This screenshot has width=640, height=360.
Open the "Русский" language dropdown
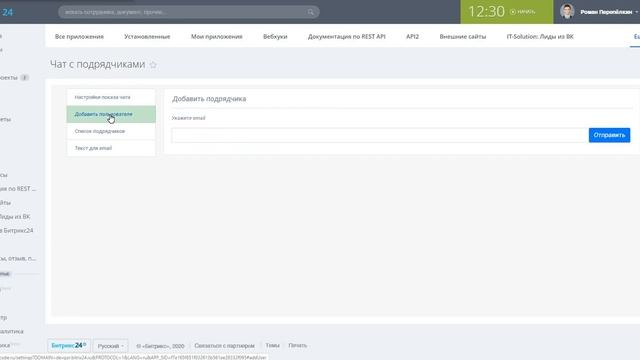click(111, 346)
